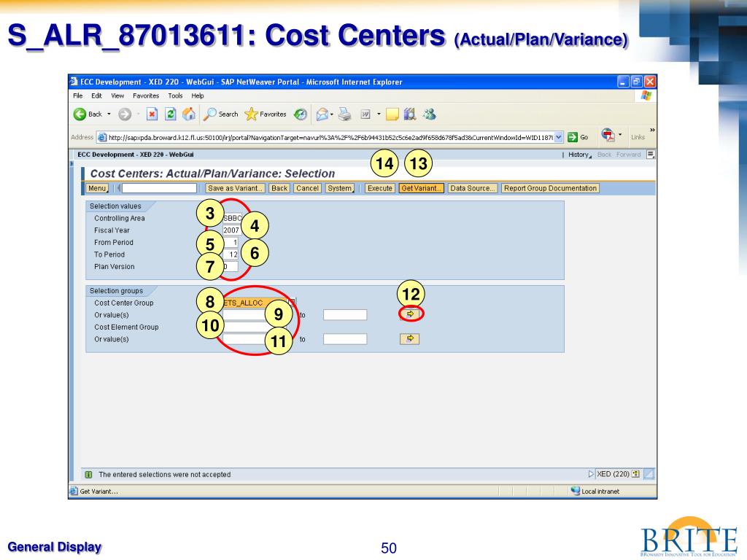Click the IE Back arrow icon
Viewport: 747px width, 560px height.
[80, 114]
